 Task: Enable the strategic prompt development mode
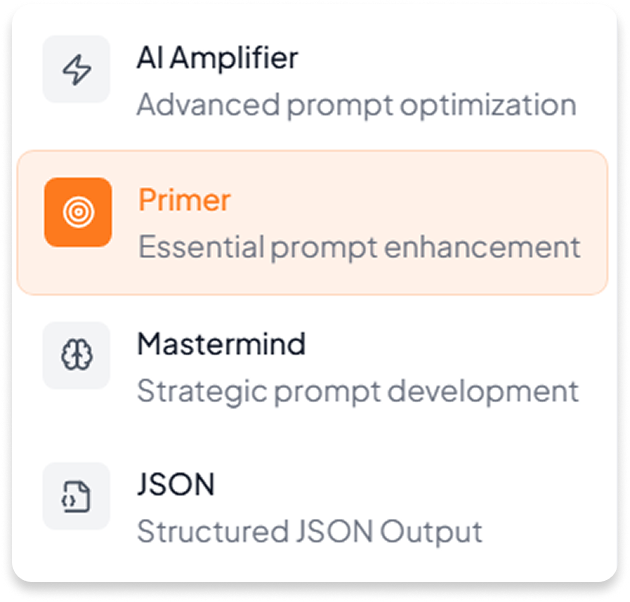[312, 366]
